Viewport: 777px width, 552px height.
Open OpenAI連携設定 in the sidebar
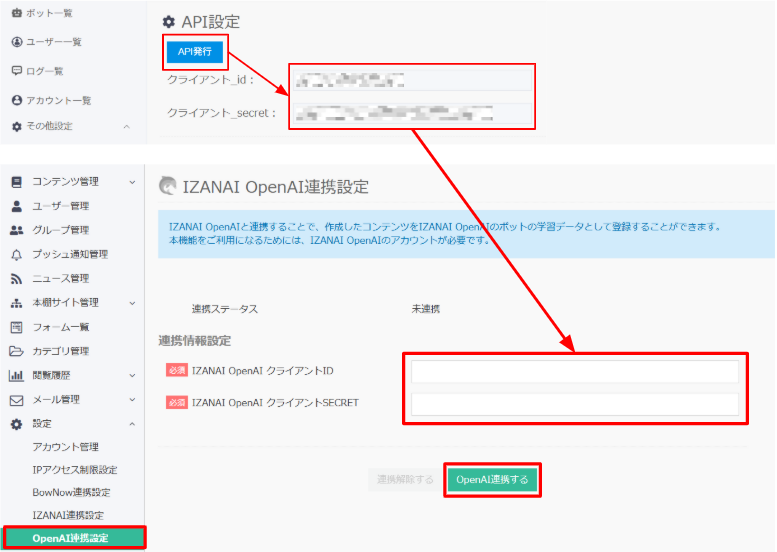pos(72,538)
